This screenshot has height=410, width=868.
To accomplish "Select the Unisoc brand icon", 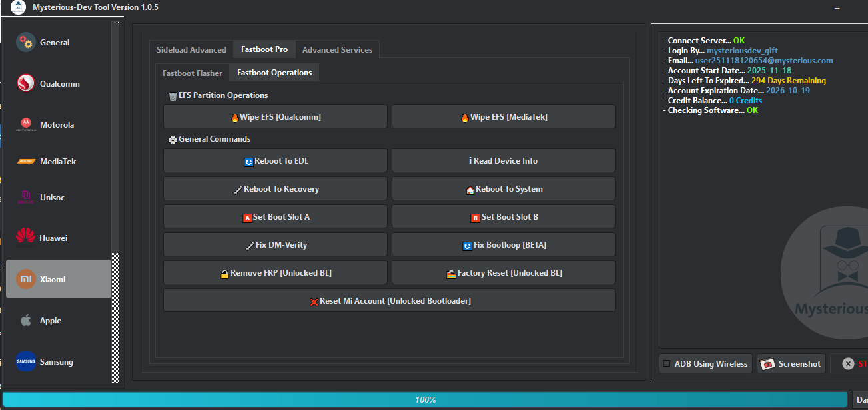I will [x=58, y=197].
